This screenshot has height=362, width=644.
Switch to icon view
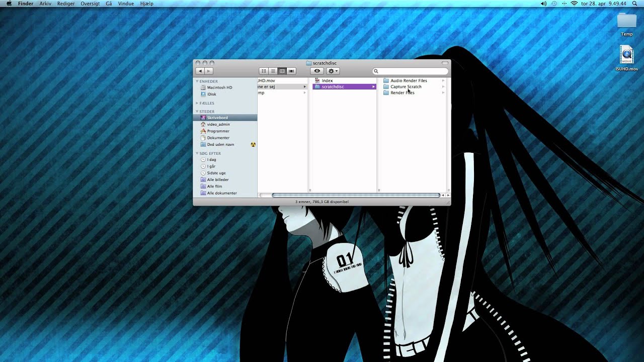point(264,71)
